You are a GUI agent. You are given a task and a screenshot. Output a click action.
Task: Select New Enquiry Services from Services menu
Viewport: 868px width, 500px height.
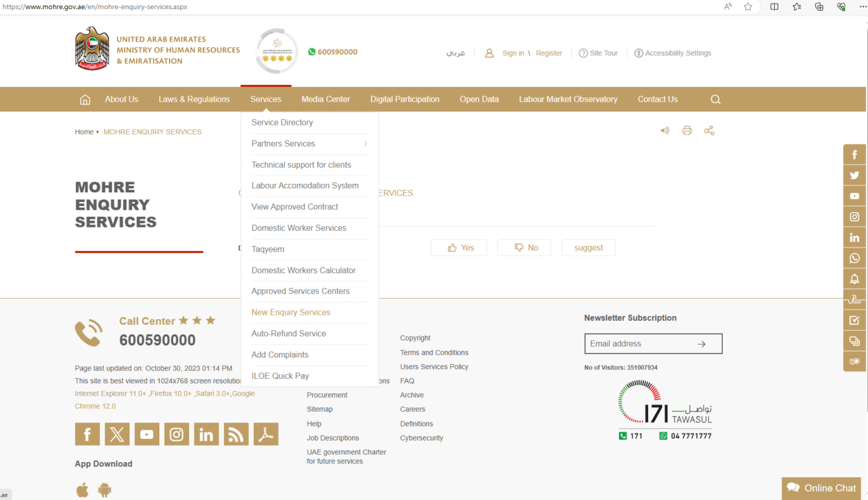click(x=291, y=312)
